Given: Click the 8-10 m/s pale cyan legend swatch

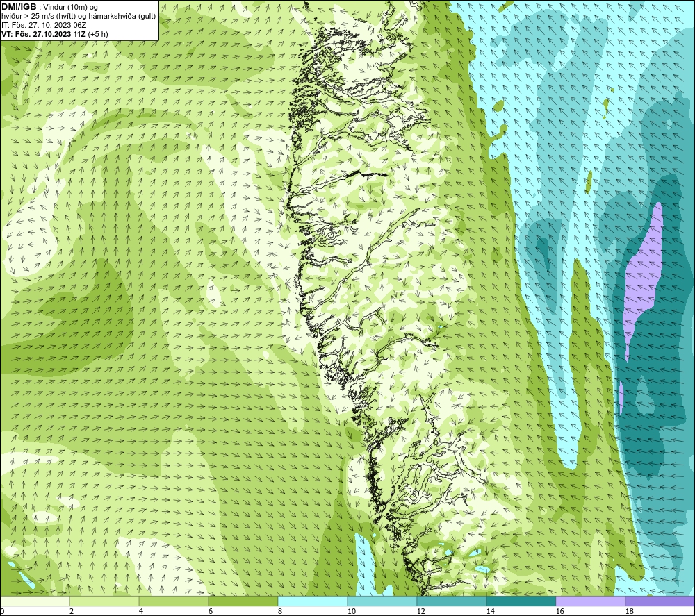Looking at the screenshot, I should [x=313, y=601].
